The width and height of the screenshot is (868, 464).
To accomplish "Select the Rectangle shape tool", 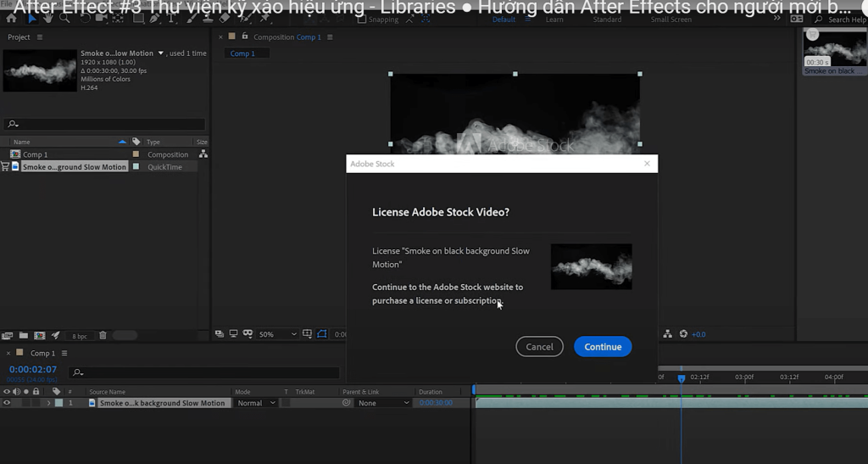I will tap(138, 19).
